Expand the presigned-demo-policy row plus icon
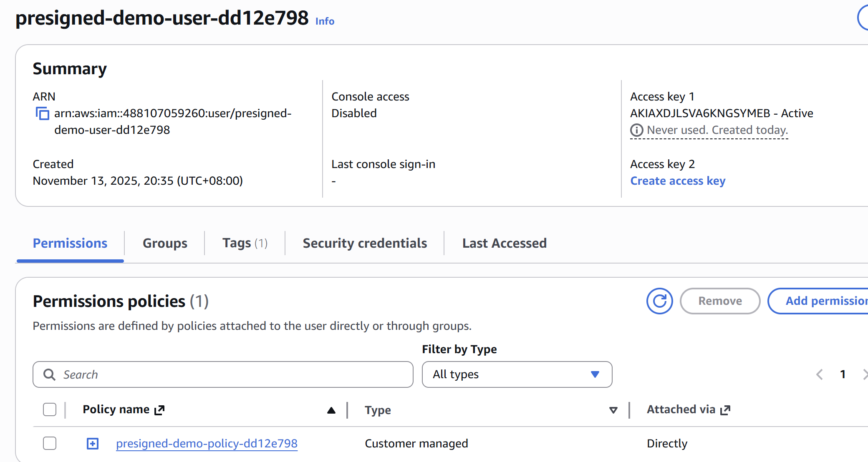The width and height of the screenshot is (868, 462). (93, 444)
